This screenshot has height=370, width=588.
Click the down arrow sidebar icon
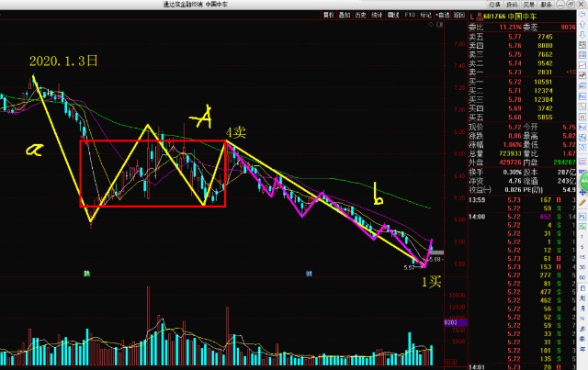(x=582, y=35)
